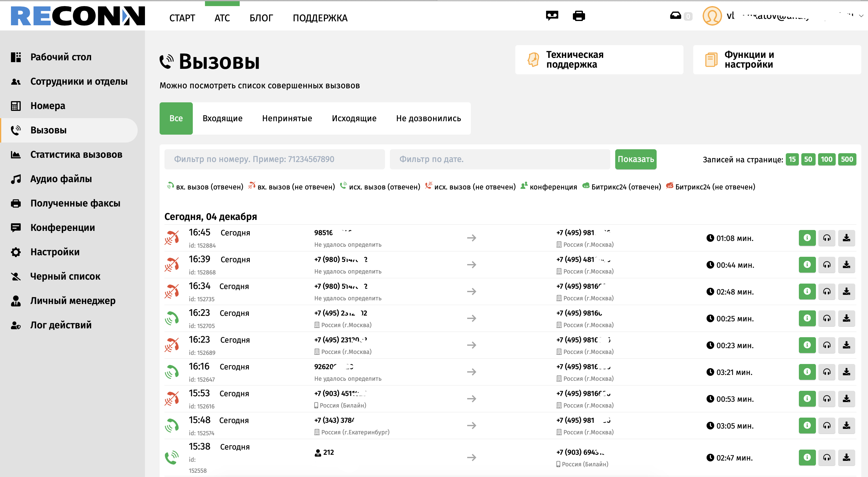Switch to the Входящие tab

[222, 118]
